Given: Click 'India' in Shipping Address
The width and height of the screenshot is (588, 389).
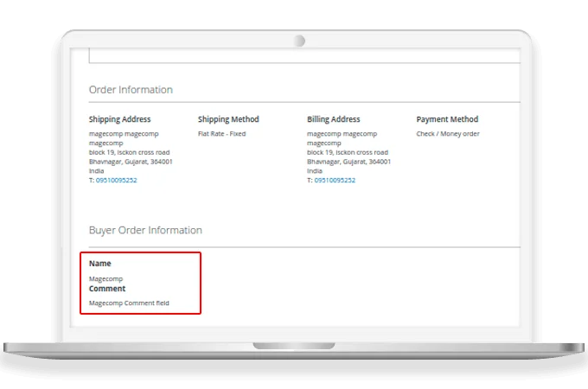Looking at the screenshot, I should pyautogui.click(x=96, y=171).
